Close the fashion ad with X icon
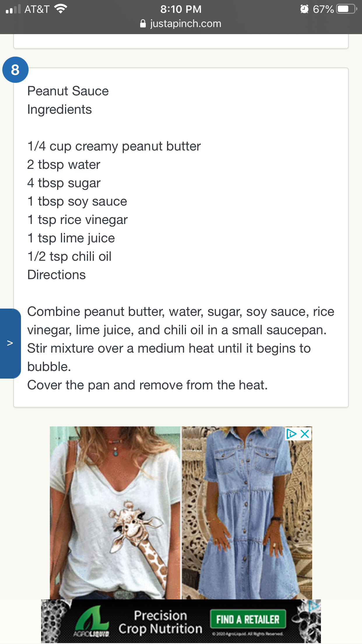The width and height of the screenshot is (362, 644). tap(305, 434)
